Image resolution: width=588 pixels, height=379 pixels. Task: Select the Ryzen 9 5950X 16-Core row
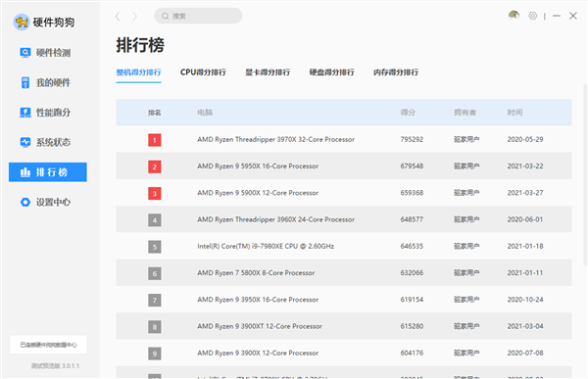[x=344, y=166]
